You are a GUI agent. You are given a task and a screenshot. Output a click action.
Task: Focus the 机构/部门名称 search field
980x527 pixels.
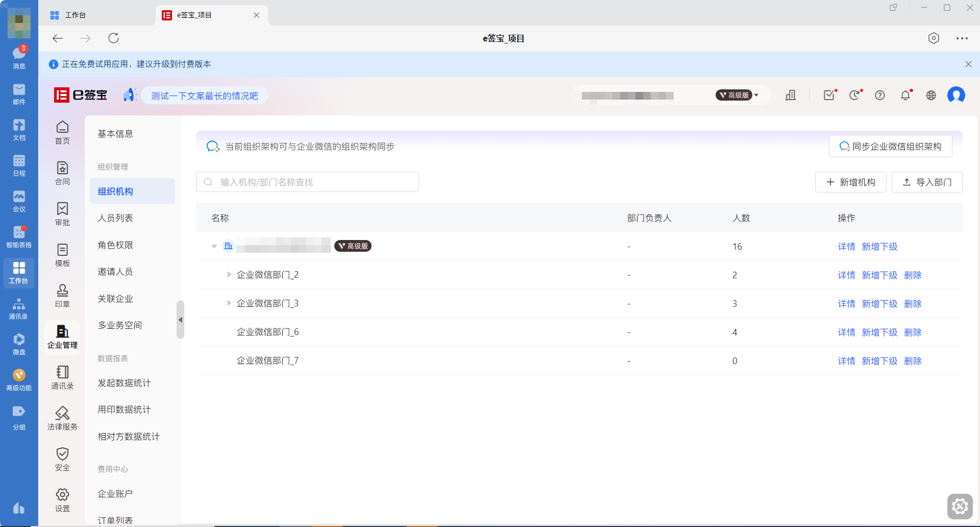click(x=307, y=182)
